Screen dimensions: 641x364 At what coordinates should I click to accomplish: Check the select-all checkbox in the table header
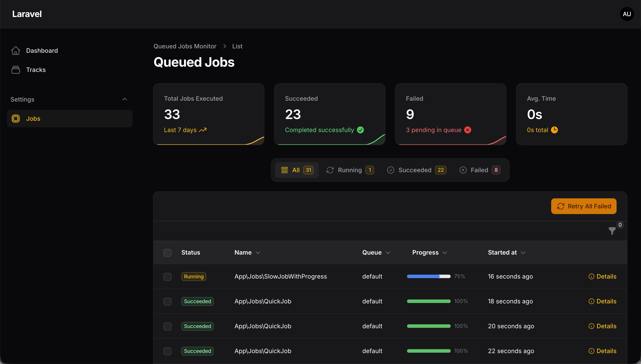click(167, 252)
